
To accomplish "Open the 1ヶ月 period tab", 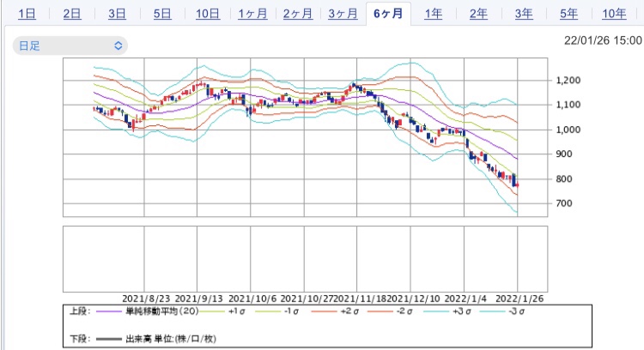I will pos(252,14).
